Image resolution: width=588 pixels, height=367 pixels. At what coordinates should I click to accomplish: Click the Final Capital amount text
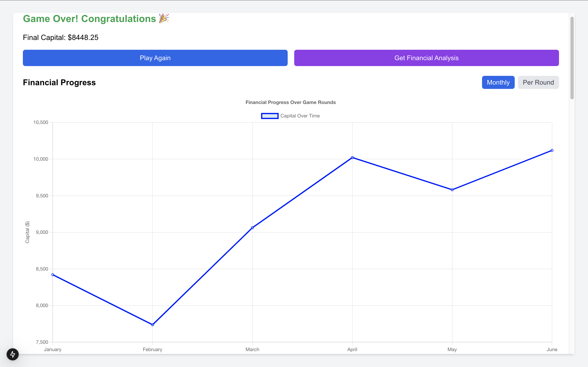click(83, 37)
